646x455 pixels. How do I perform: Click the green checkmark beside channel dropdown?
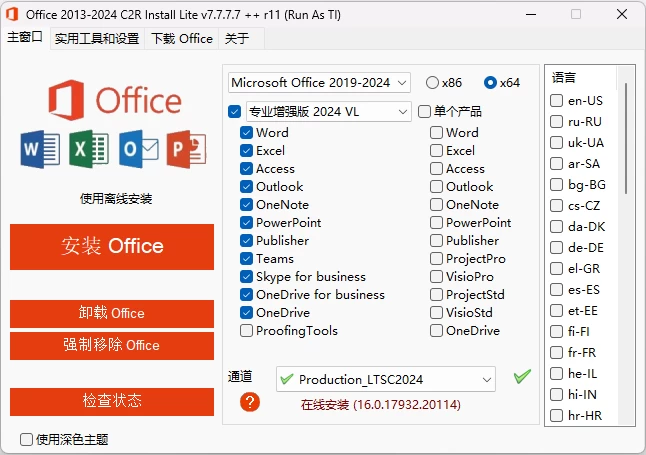pyautogui.click(x=522, y=377)
